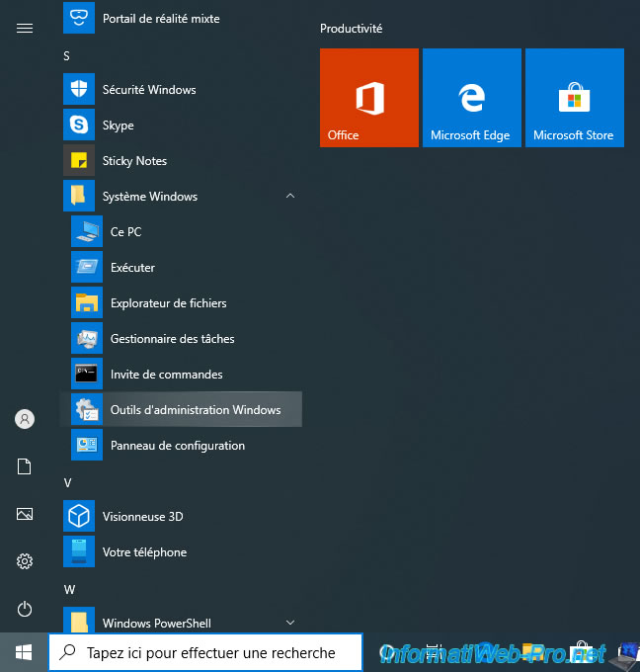The width and height of the screenshot is (640, 672).
Task: Collapse the Système Windows folder
Action: [290, 197]
